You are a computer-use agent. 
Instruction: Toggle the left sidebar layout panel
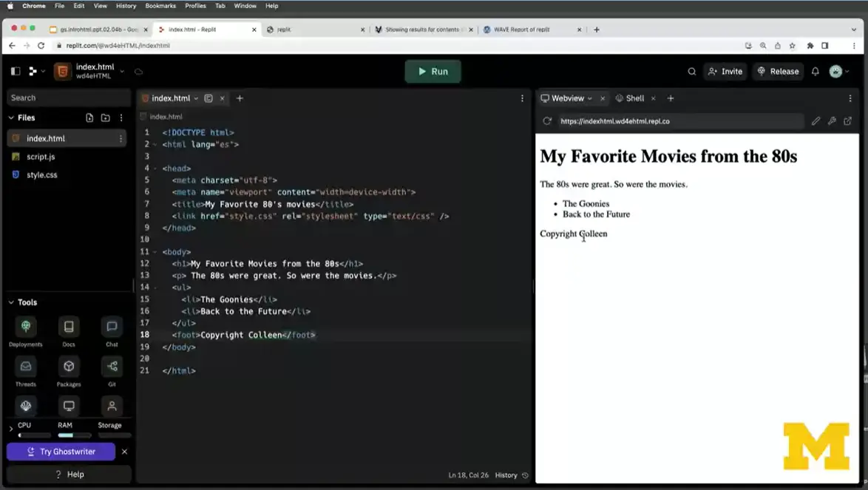(15, 71)
